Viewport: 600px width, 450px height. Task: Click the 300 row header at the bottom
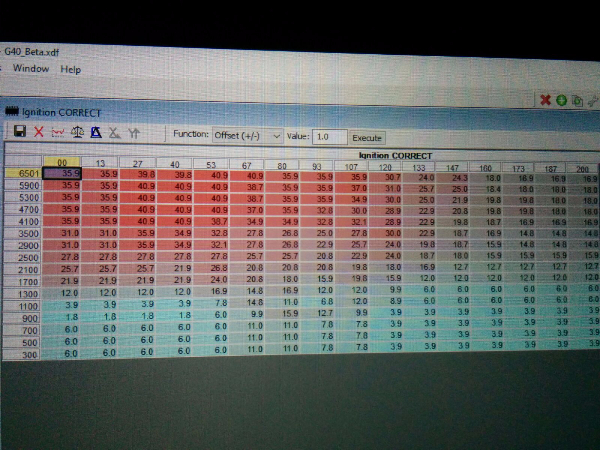32,353
